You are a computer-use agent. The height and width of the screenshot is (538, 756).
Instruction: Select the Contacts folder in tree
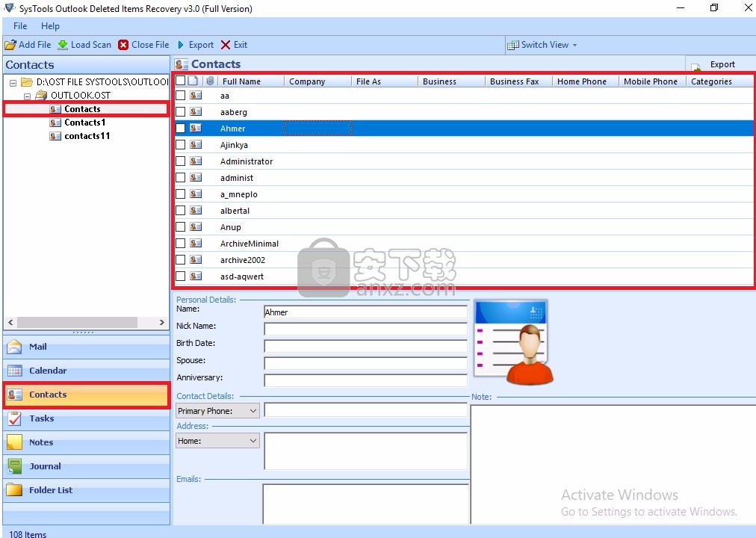[x=82, y=109]
